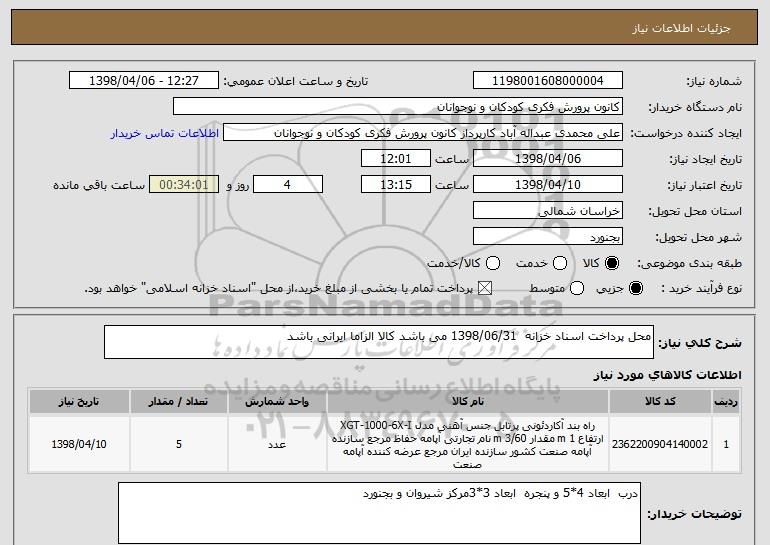
Task: Click validity date 1398/04/10 field
Action: (548, 185)
